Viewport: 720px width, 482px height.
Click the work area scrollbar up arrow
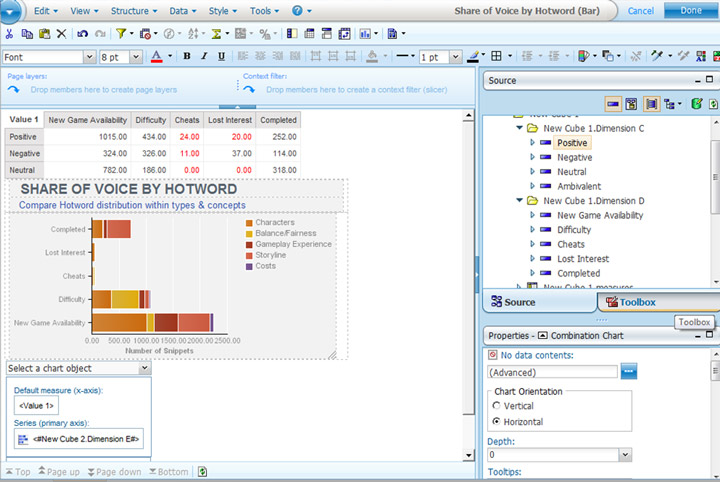tap(468, 116)
